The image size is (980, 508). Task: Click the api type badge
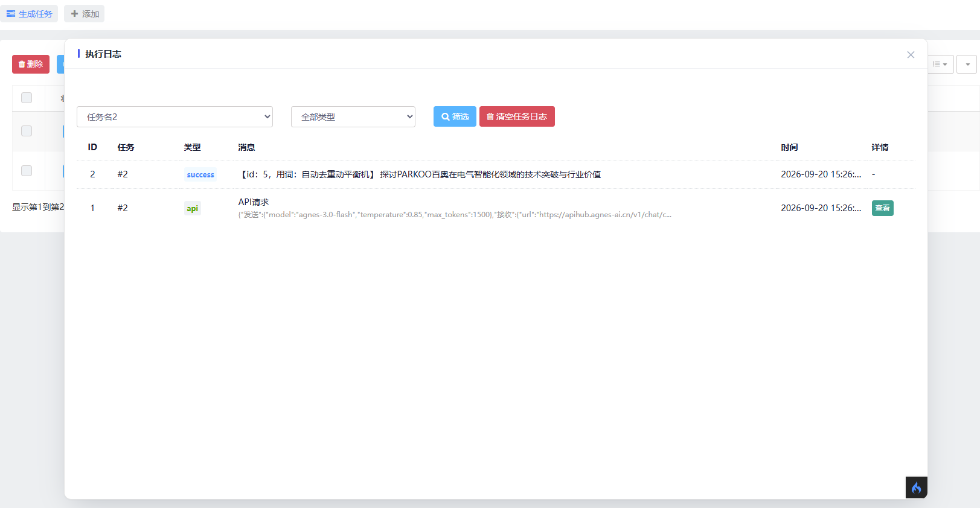point(192,209)
